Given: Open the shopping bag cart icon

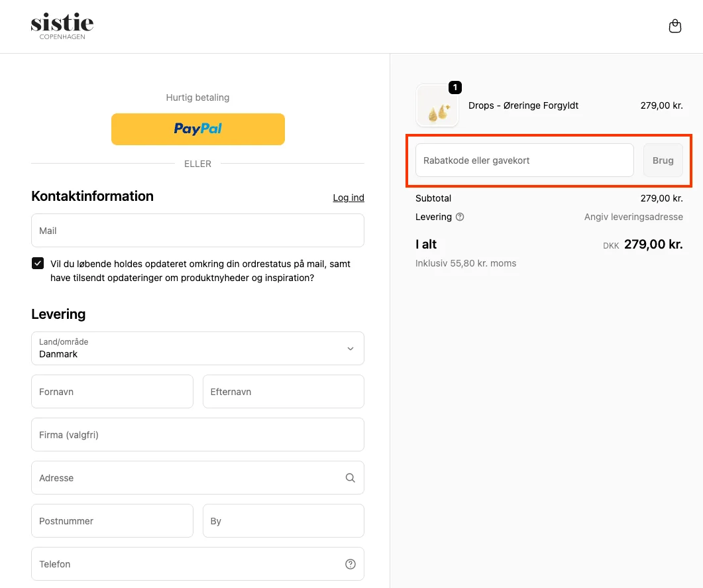Looking at the screenshot, I should (x=675, y=27).
